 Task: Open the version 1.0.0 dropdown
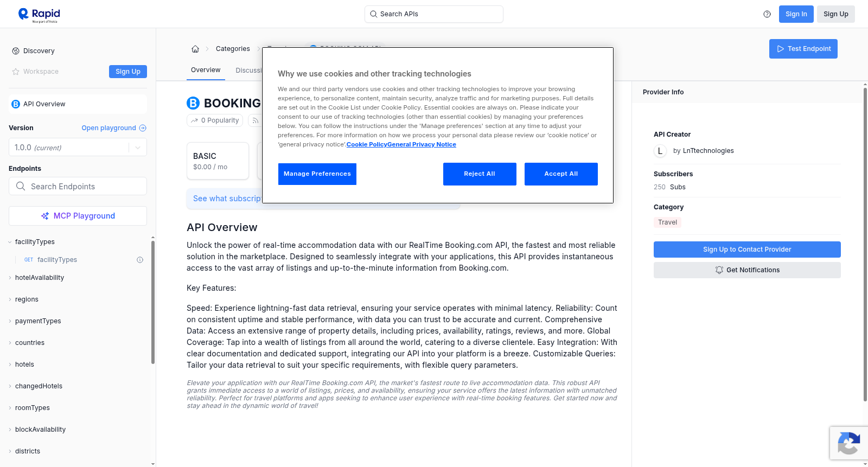tap(78, 148)
